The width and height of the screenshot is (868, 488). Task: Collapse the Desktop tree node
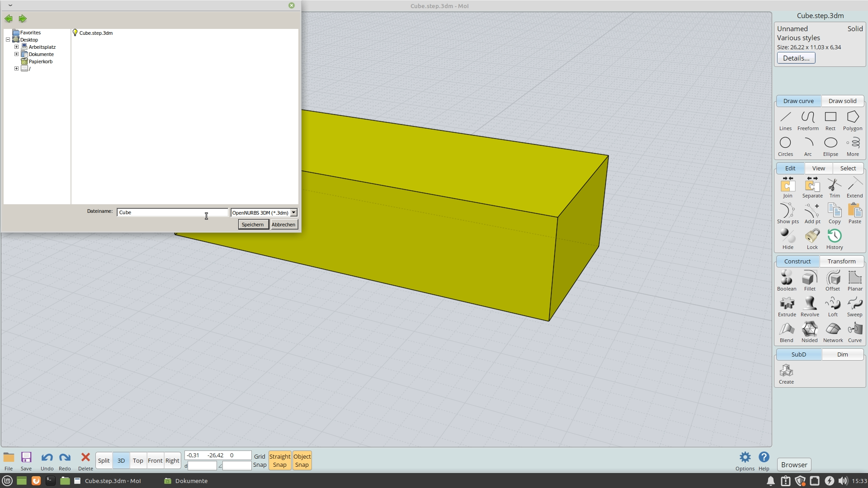(8, 40)
